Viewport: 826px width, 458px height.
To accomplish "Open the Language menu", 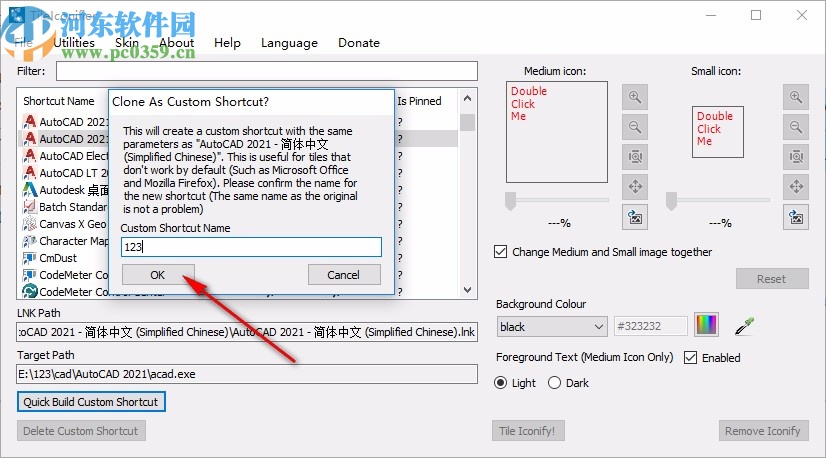I will click(289, 43).
